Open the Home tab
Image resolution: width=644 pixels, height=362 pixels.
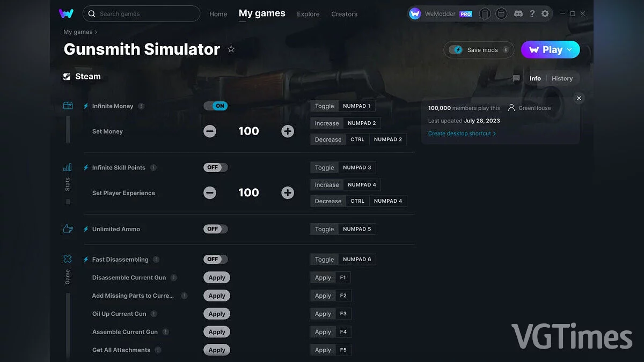(218, 14)
